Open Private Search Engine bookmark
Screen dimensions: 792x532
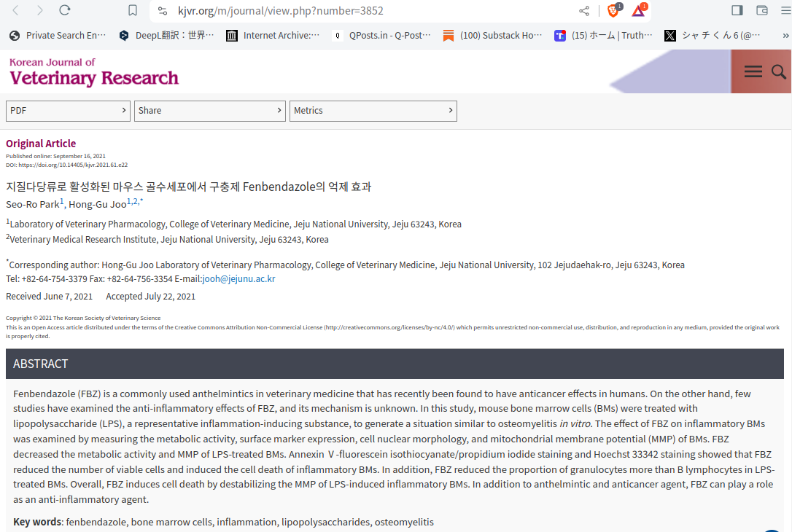[58, 35]
